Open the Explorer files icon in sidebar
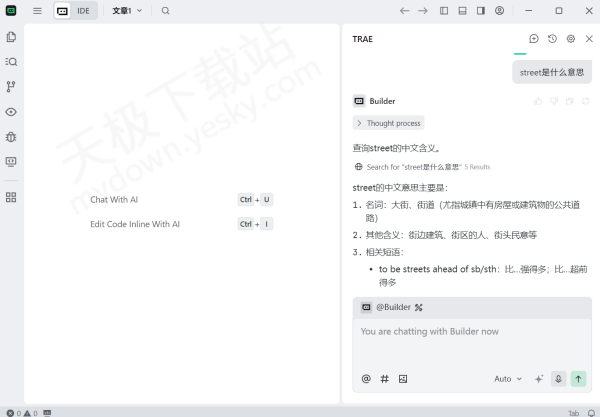This screenshot has height=417, width=600. (11, 37)
